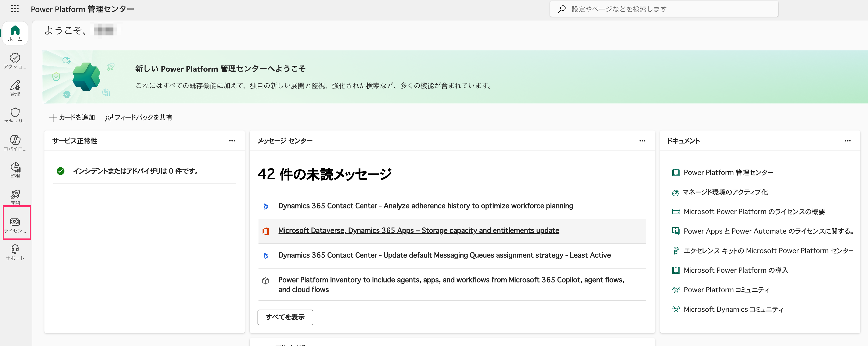Expand サービス正常性 card options menu
868x346 pixels.
coord(232,141)
